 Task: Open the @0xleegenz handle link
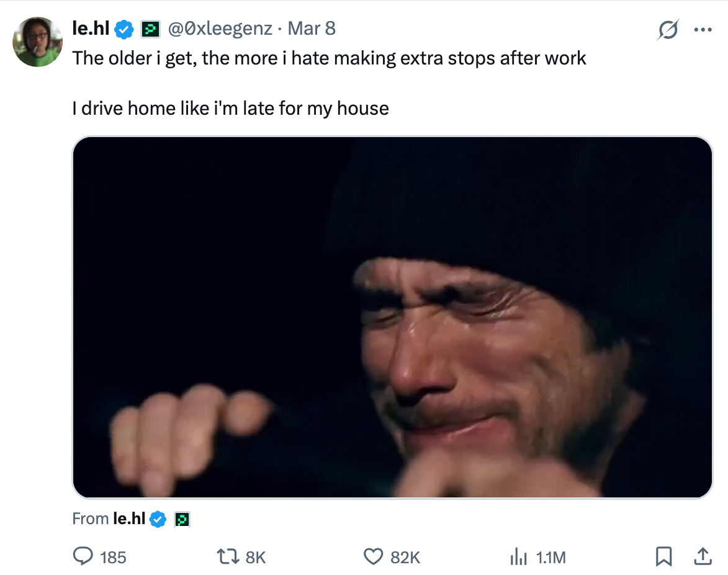coord(220,28)
